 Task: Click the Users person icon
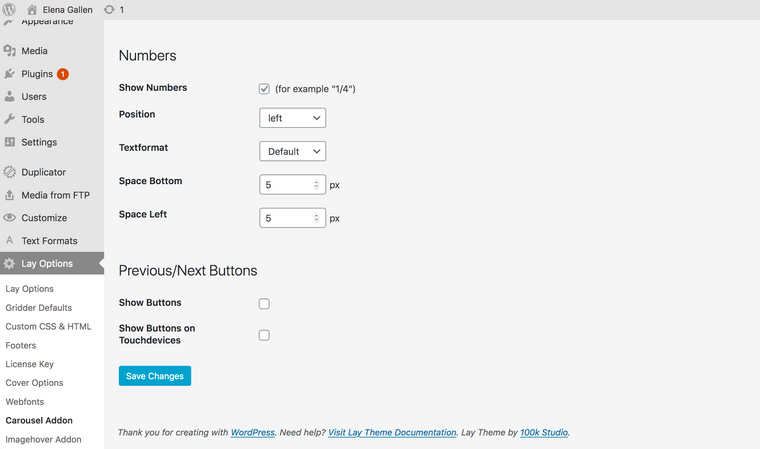10,97
